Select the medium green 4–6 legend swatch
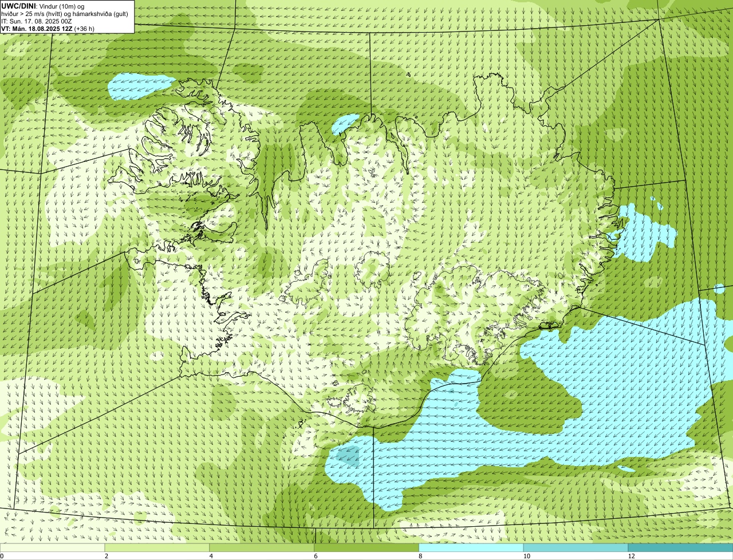Image resolution: width=733 pixels, height=560 pixels. (262, 548)
